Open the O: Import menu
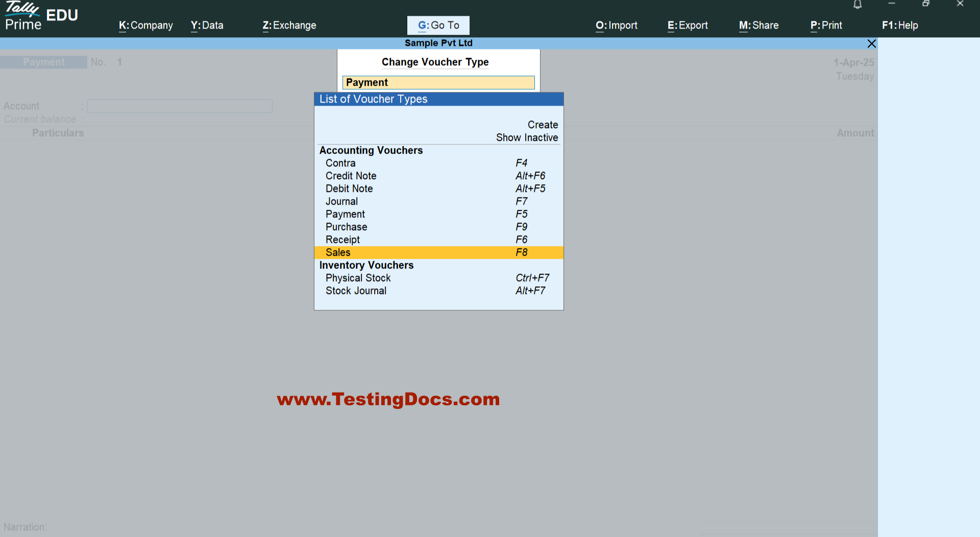Viewport: 980px width, 537px height. tap(616, 26)
